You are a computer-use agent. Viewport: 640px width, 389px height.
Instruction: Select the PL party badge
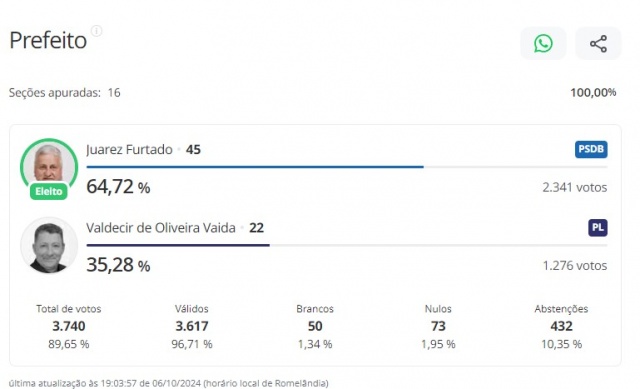click(598, 228)
